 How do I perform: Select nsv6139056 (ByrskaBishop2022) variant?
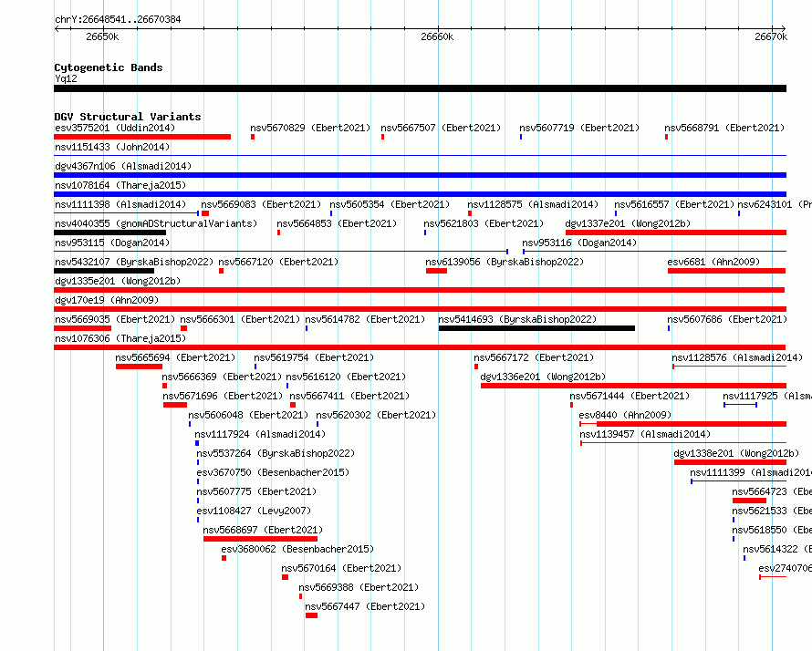505,262
